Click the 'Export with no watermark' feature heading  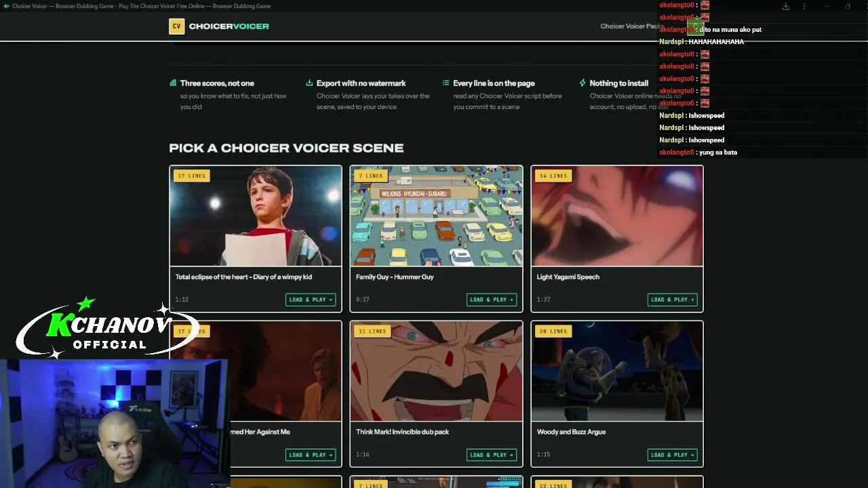(361, 83)
